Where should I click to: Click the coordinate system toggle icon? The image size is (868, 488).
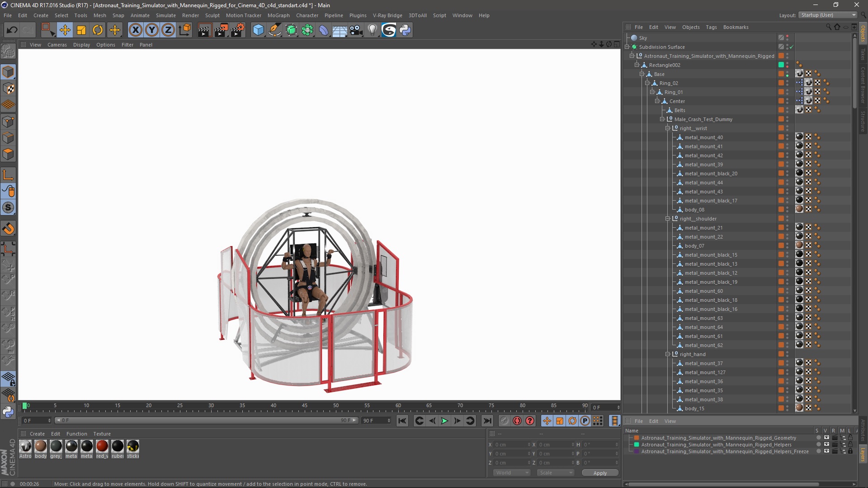pyautogui.click(x=185, y=30)
